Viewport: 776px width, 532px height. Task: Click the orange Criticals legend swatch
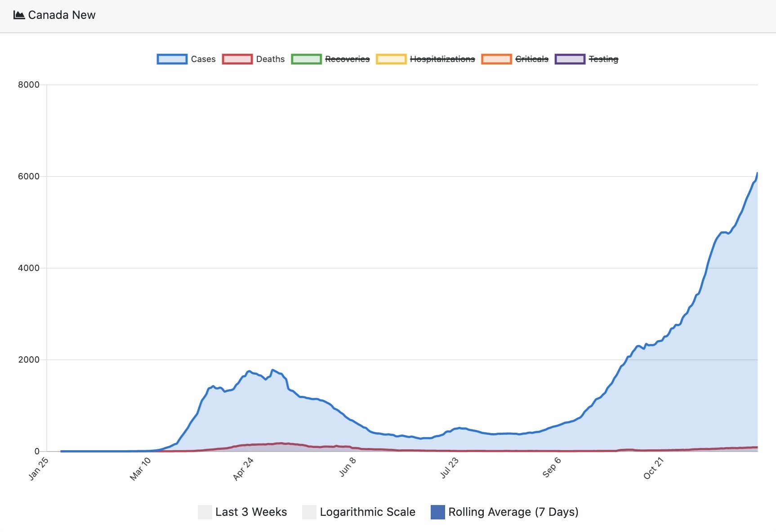(496, 59)
